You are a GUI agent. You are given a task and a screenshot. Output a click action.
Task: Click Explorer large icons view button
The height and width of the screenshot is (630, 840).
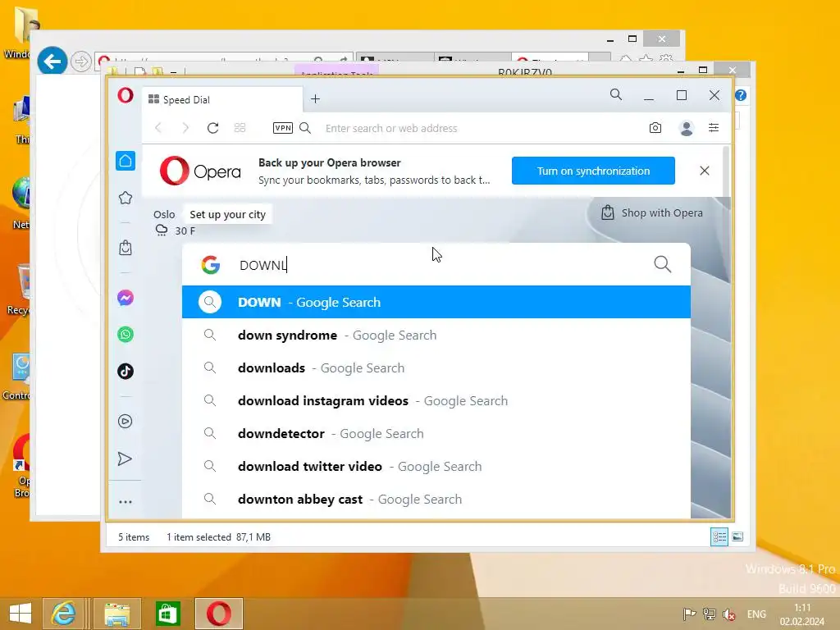coord(737,536)
